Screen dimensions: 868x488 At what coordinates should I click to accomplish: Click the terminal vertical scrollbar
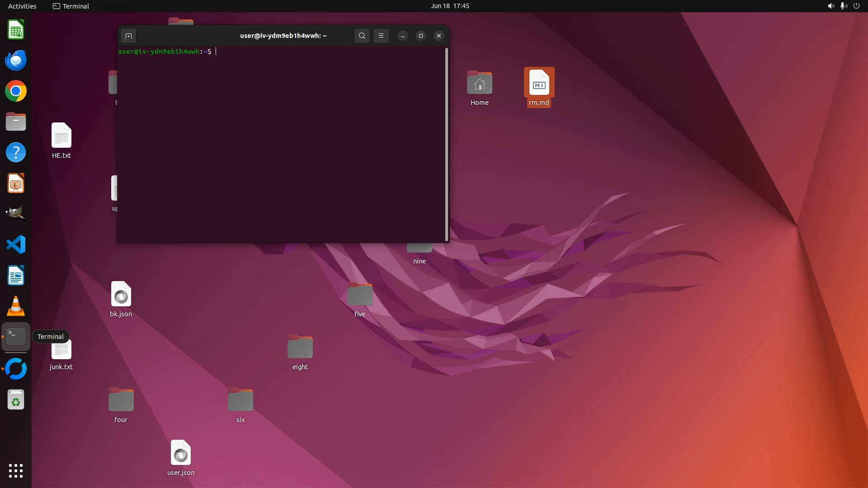pyautogui.click(x=447, y=145)
